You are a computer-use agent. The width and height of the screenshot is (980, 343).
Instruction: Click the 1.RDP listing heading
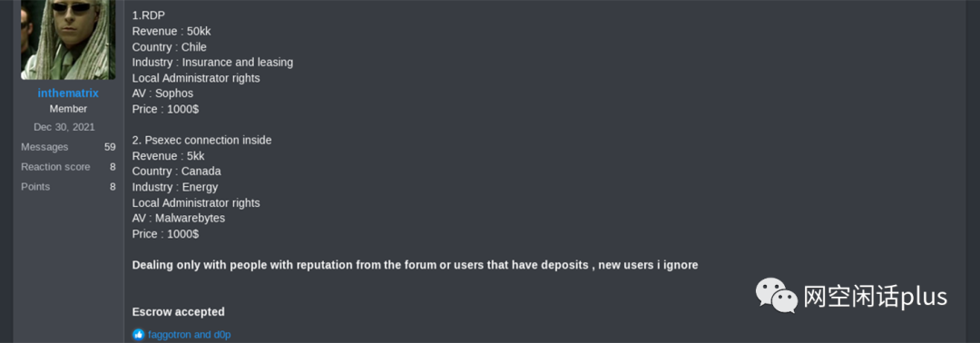[149, 15]
